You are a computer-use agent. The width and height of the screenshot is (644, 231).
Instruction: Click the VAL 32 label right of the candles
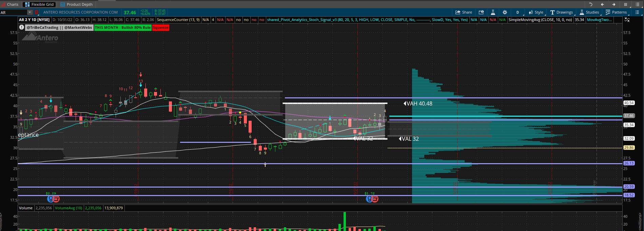point(409,139)
